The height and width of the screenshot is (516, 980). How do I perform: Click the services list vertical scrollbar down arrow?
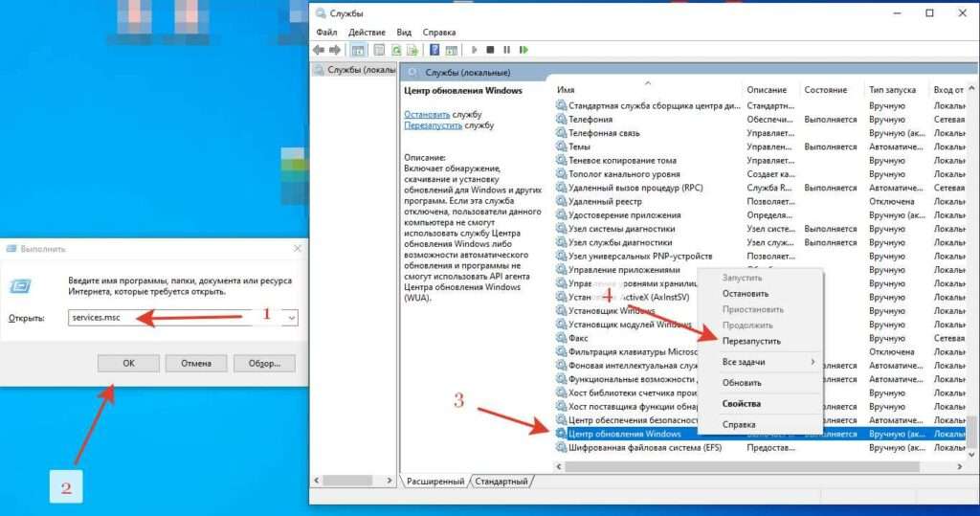tap(971, 454)
